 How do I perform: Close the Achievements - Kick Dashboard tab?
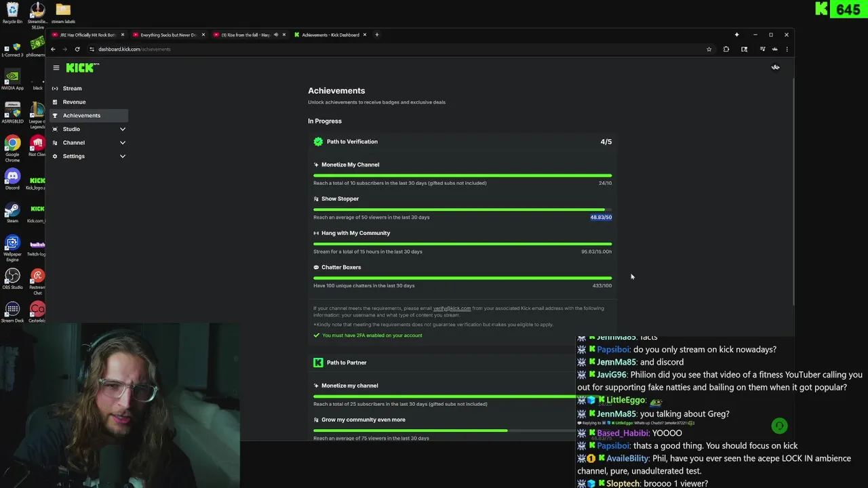[365, 35]
